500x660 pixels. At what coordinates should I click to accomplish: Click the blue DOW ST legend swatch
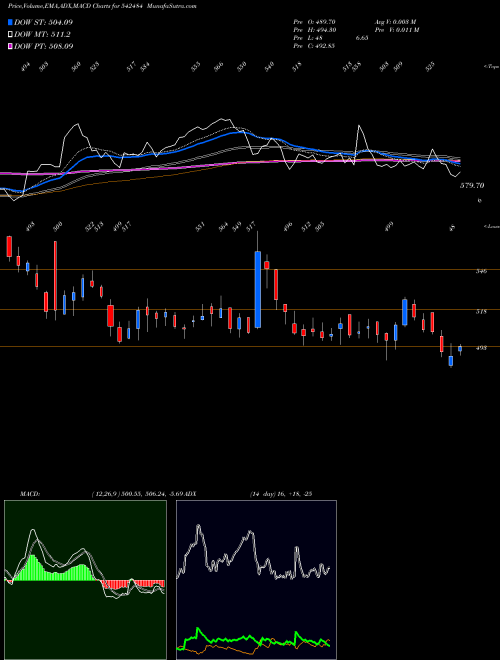[x=10, y=22]
